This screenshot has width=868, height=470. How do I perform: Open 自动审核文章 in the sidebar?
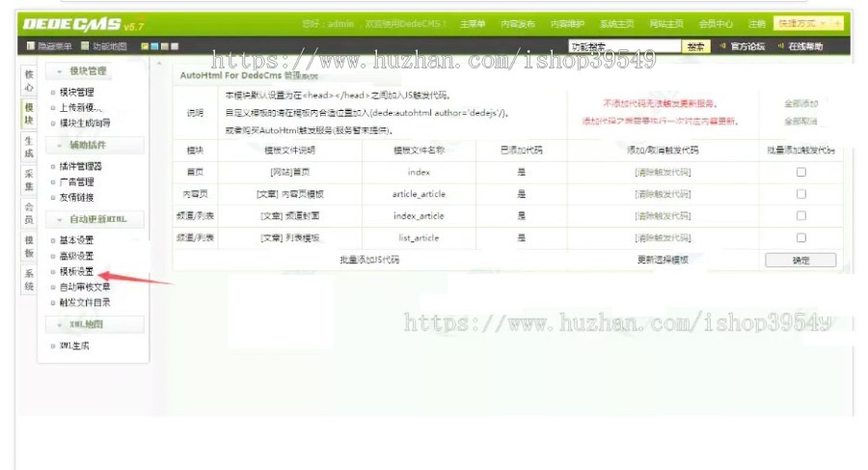point(85,287)
